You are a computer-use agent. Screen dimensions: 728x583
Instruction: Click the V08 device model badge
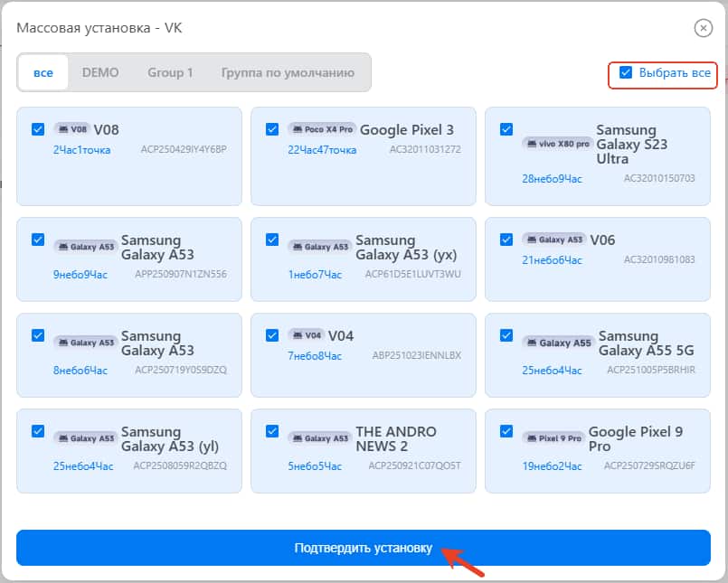tap(71, 129)
